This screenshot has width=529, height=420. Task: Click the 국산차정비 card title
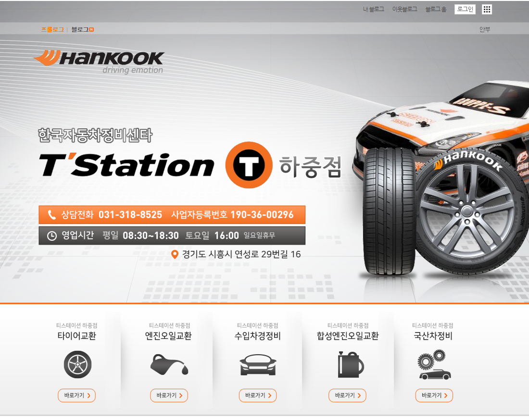pyautogui.click(x=433, y=336)
